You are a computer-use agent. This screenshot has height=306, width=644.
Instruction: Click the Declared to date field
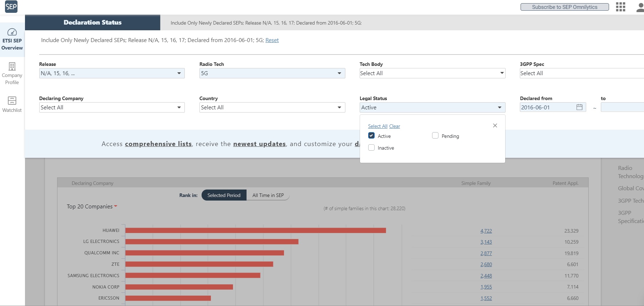[x=622, y=107]
